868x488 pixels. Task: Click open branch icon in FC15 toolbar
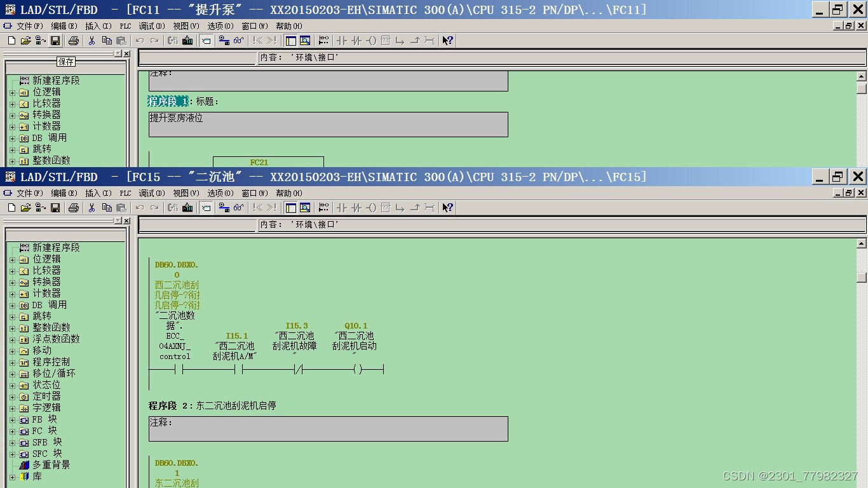(x=400, y=208)
